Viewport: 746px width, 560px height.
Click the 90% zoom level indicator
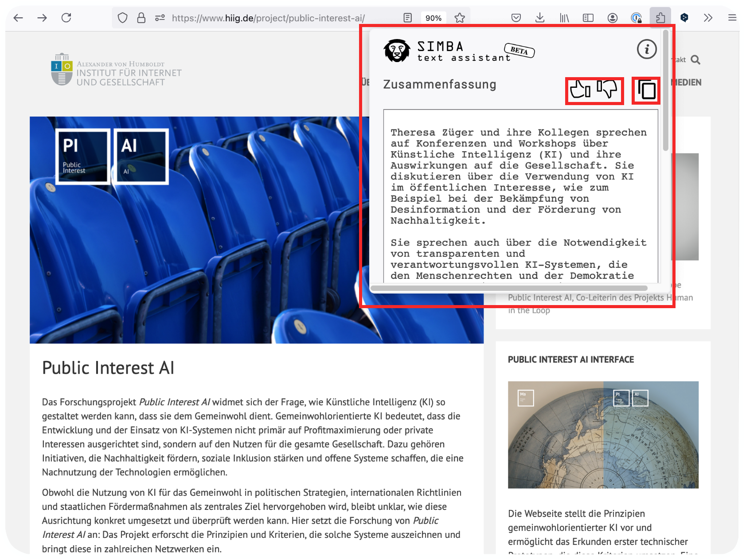click(x=433, y=18)
